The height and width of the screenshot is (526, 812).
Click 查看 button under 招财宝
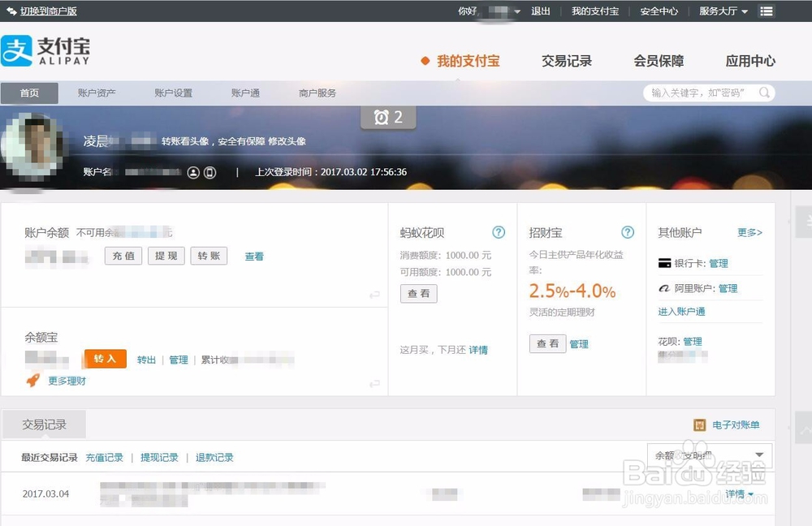[548, 343]
